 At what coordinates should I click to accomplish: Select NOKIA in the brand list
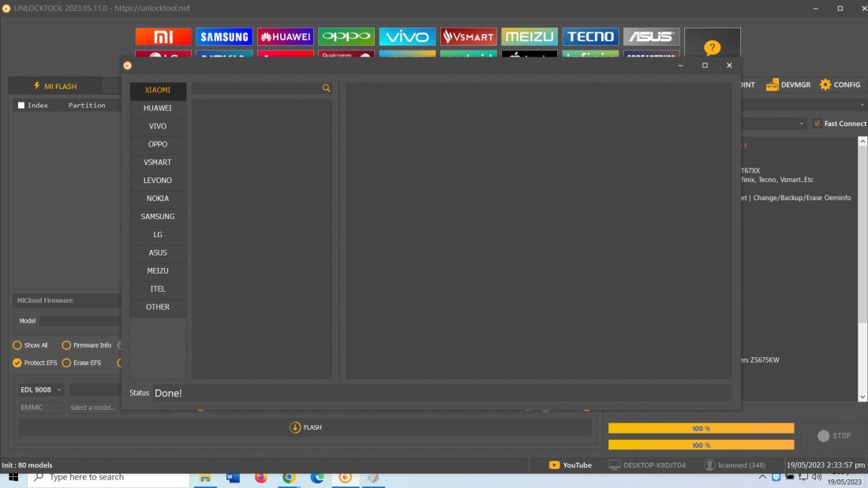158,198
